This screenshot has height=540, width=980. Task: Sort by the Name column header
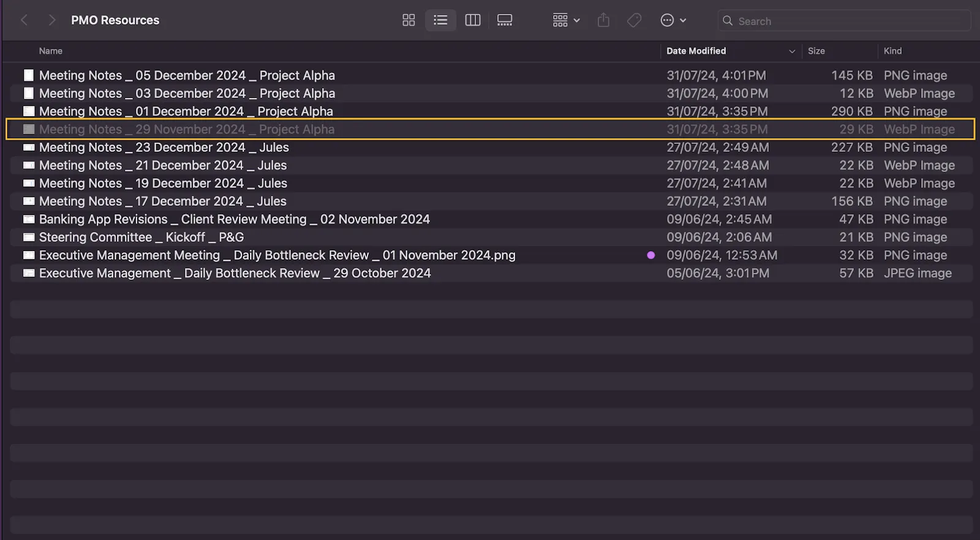click(51, 51)
